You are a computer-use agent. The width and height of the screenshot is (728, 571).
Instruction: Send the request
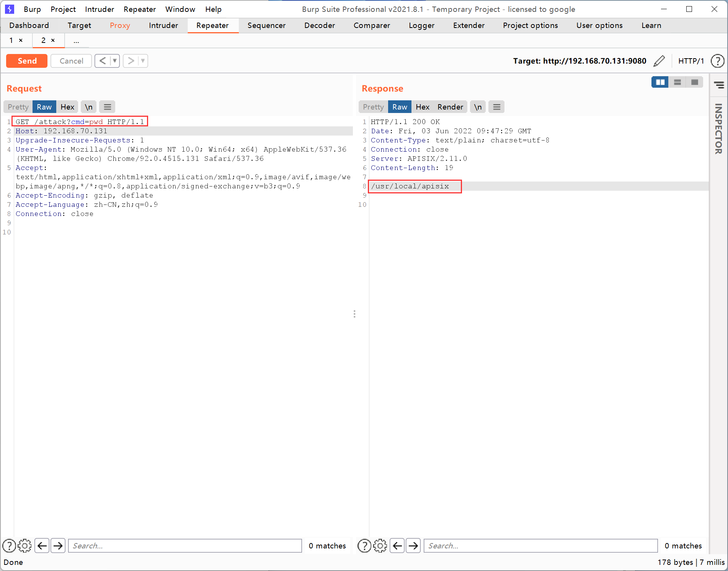(27, 61)
